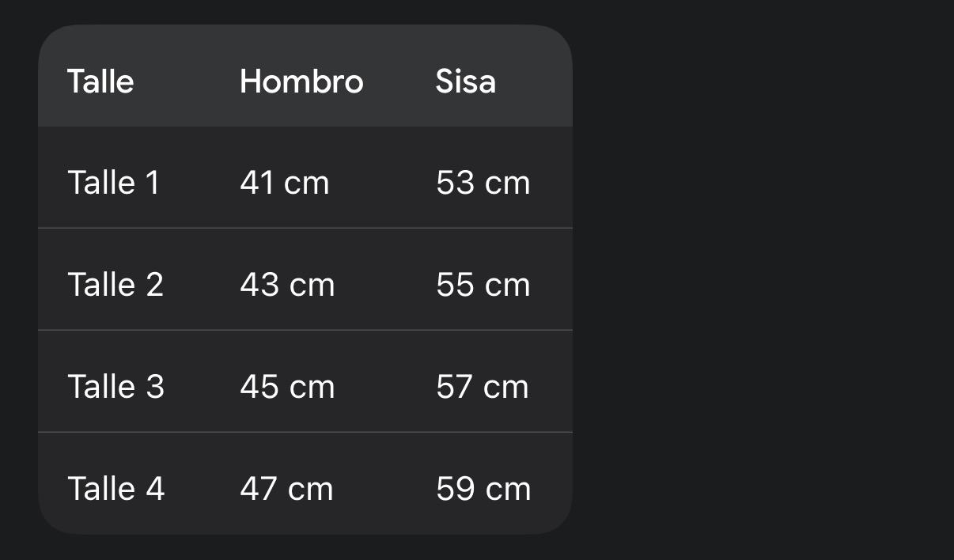Click the Talle 4 row label

point(115,488)
